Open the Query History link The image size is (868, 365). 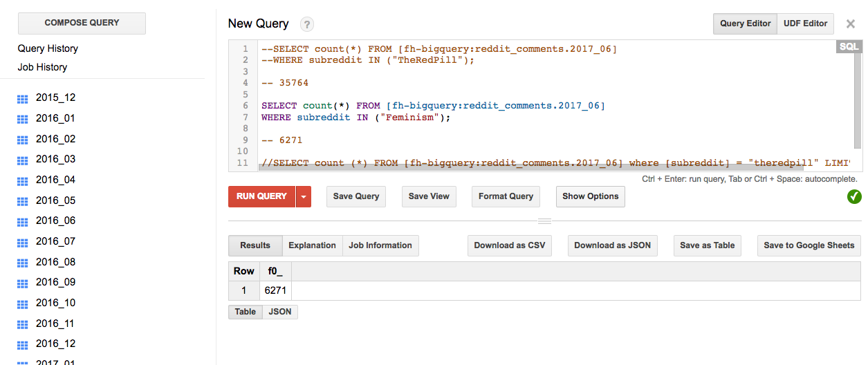[48, 48]
